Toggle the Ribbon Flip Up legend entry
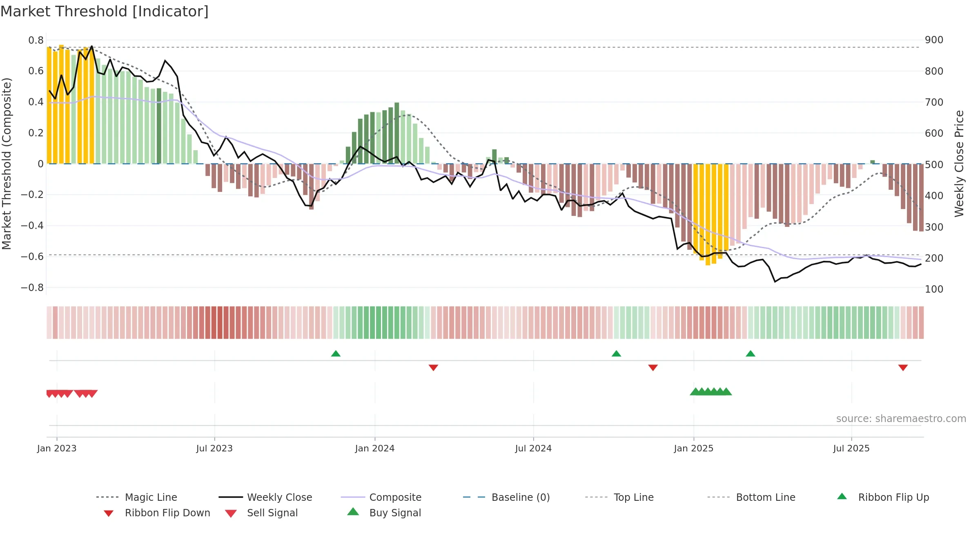 tap(883, 497)
